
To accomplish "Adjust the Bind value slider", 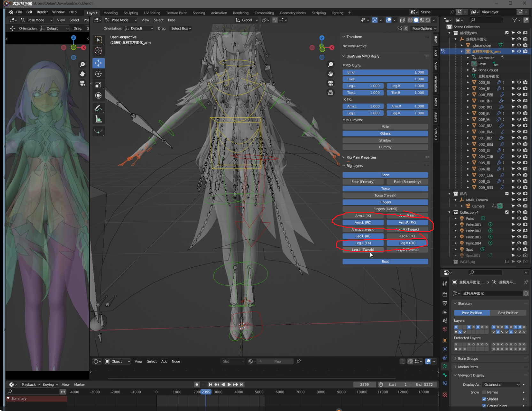I will click(x=385, y=72).
